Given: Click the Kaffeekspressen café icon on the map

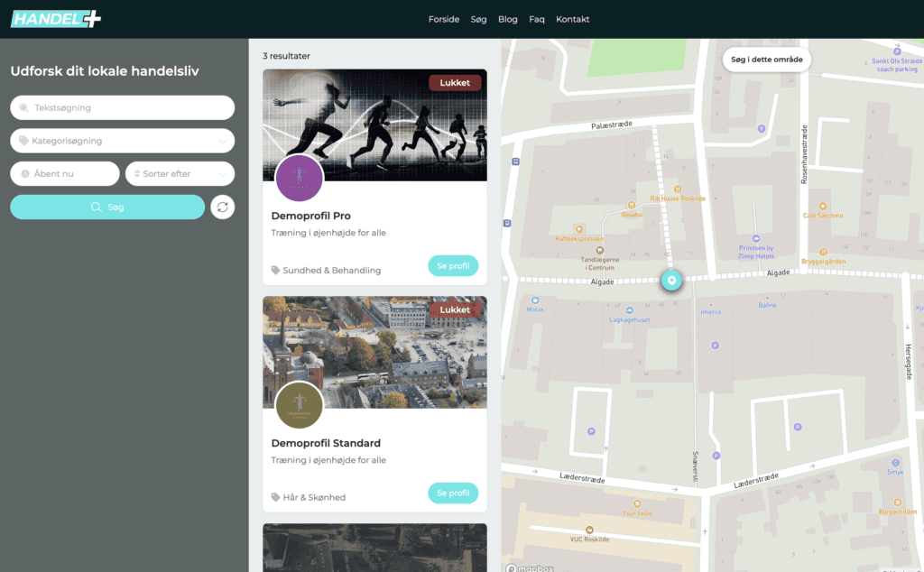Looking at the screenshot, I should click(x=579, y=229).
